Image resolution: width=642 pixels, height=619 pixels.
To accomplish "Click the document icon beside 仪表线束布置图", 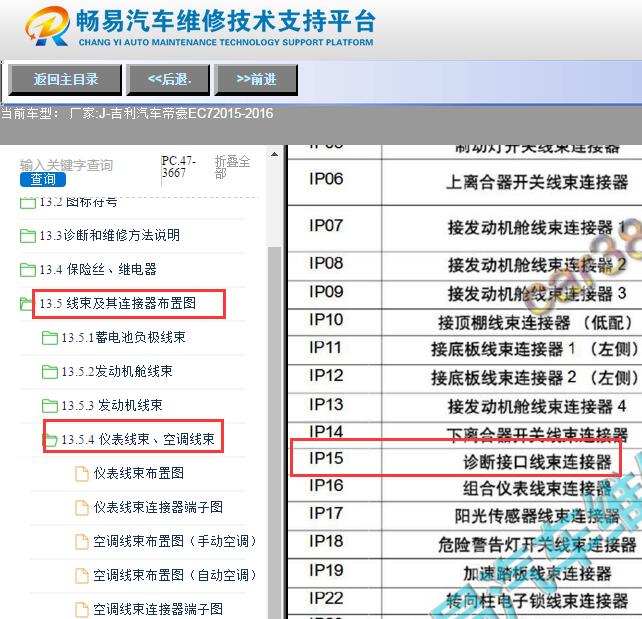I will coord(82,474).
